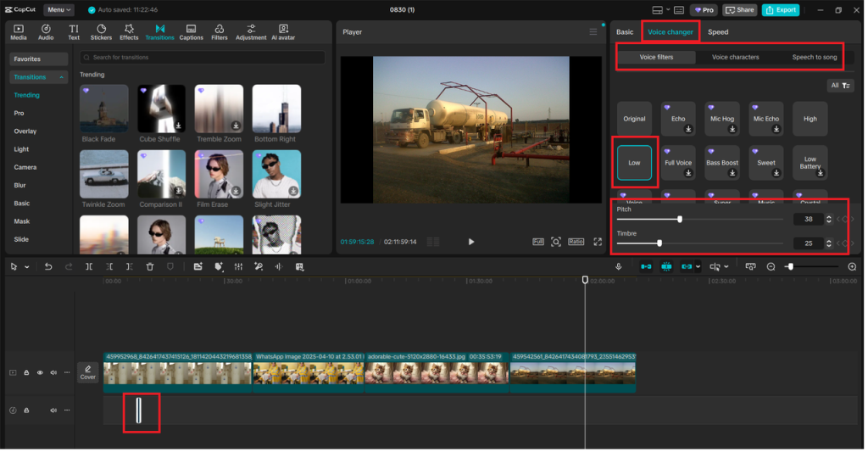Click the Cover button on the track
Screen dimensions: 868x458
click(x=88, y=372)
